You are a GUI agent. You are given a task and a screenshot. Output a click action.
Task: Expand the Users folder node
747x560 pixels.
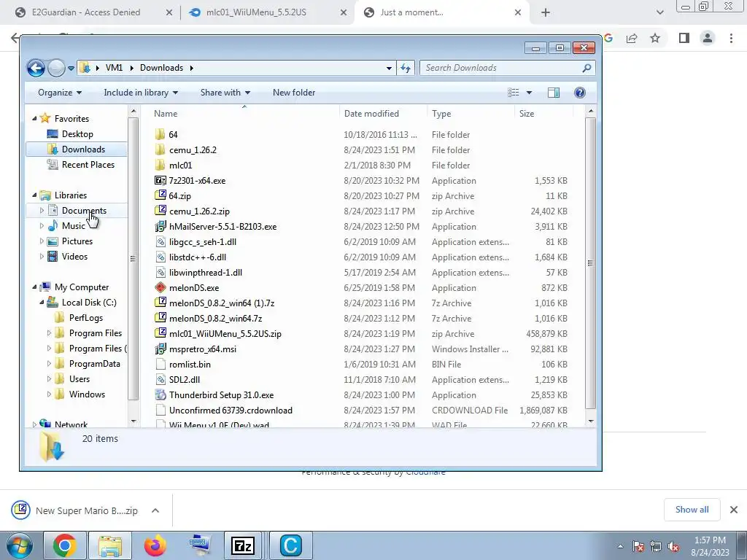49,379
